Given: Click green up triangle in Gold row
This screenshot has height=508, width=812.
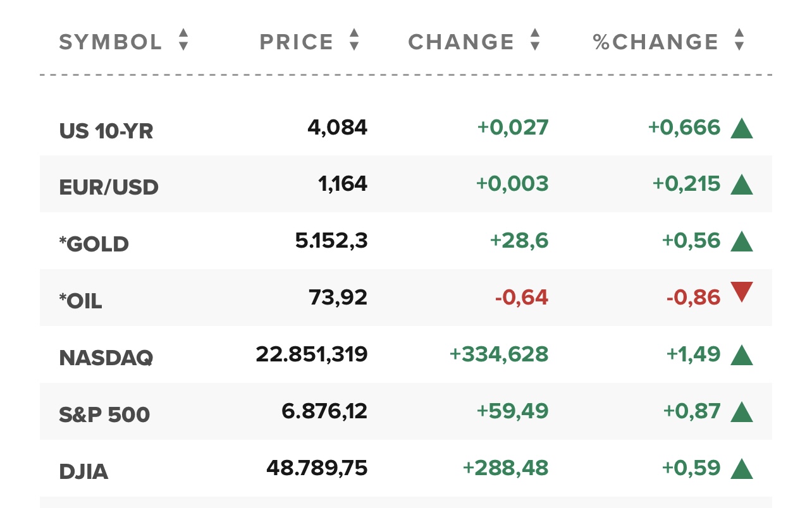Looking at the screenshot, I should (742, 241).
